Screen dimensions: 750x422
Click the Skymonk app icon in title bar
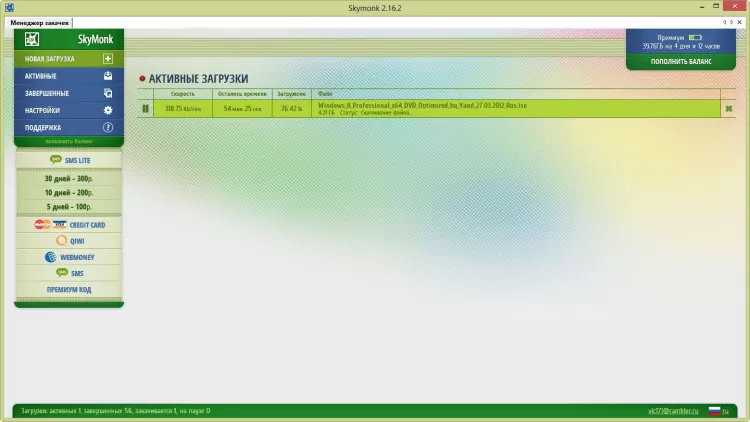(x=9, y=8)
